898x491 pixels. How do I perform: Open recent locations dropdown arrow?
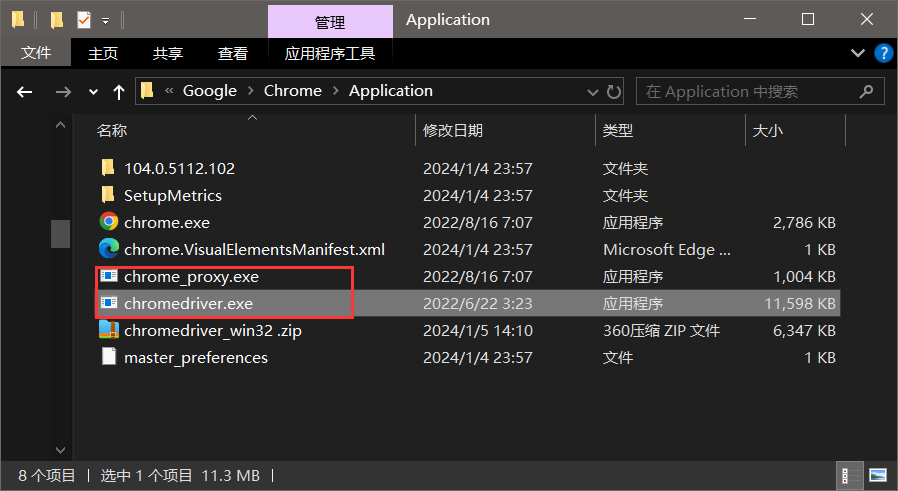point(93,92)
